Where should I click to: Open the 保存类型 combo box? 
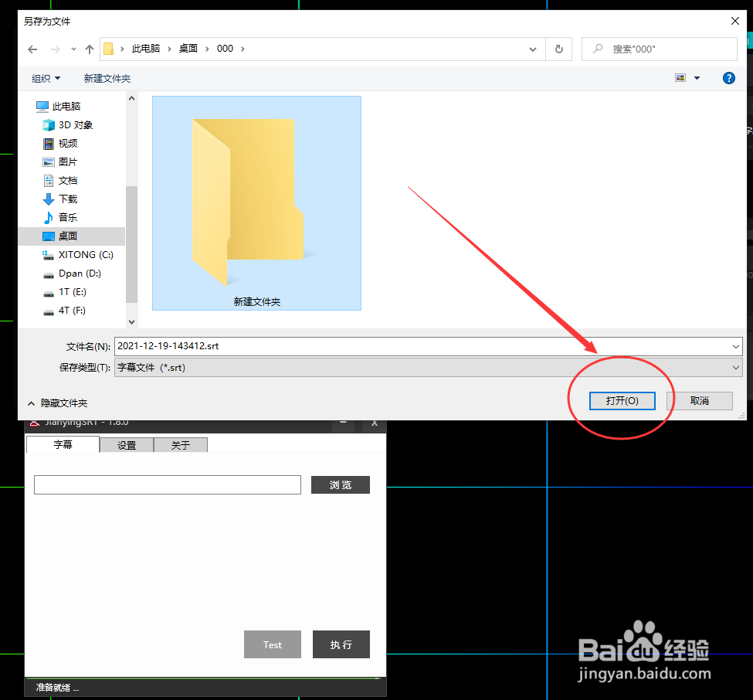(429, 368)
